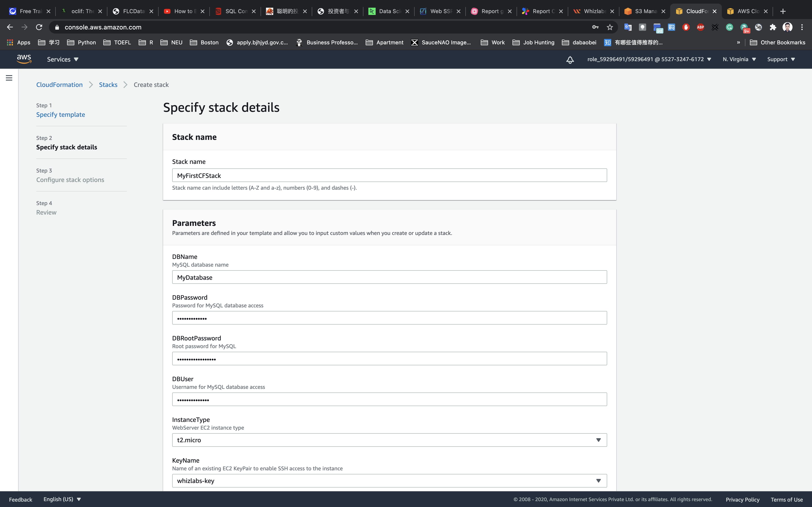This screenshot has width=812, height=507.
Task: Open the Chrome Extensions puzzle icon
Action: click(773, 27)
